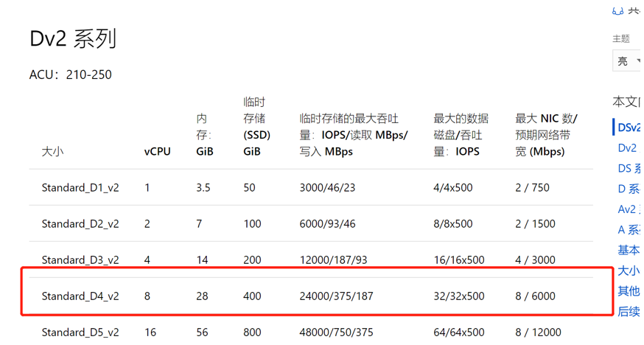Click the 临时存储 (SSD) GiB header
644x345 pixels.
click(256, 127)
